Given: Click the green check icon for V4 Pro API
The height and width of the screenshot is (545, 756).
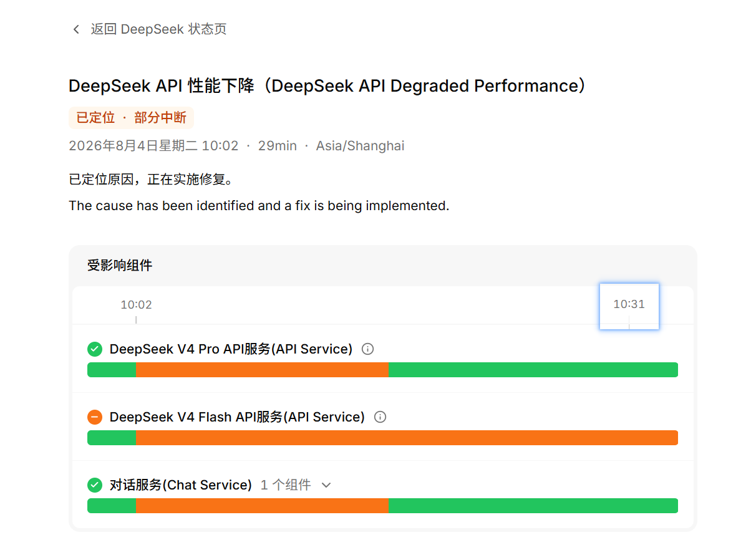Looking at the screenshot, I should pos(95,349).
